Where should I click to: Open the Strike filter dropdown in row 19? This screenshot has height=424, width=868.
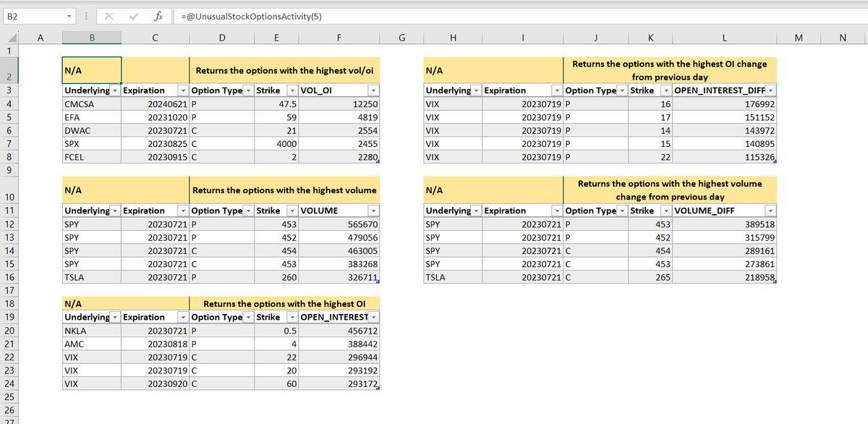[x=292, y=317]
